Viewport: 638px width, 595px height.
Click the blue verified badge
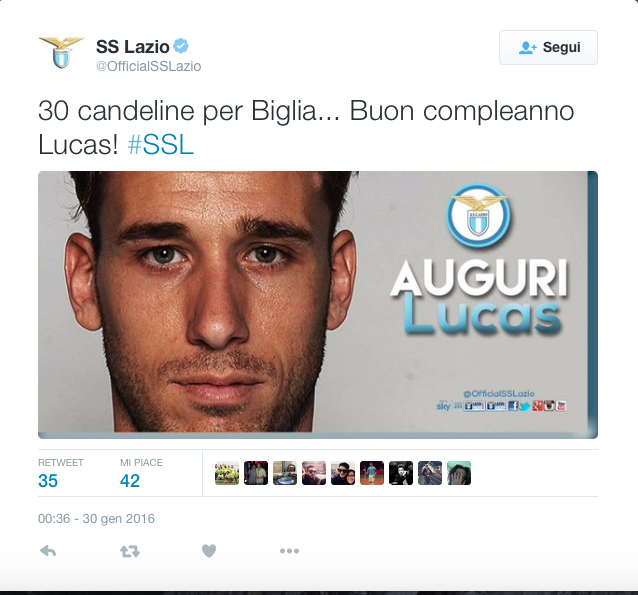(181, 46)
